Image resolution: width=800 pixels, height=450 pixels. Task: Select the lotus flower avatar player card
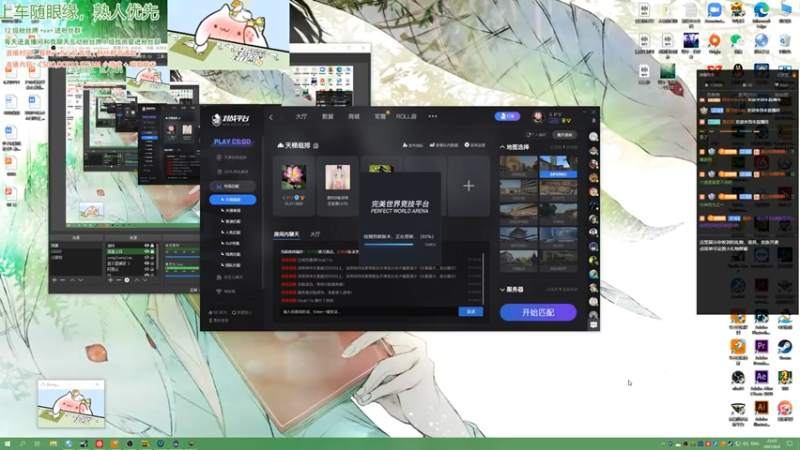[x=294, y=186]
